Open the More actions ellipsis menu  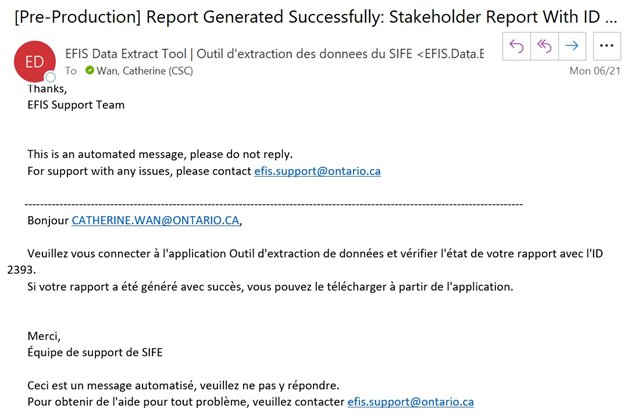coord(606,46)
